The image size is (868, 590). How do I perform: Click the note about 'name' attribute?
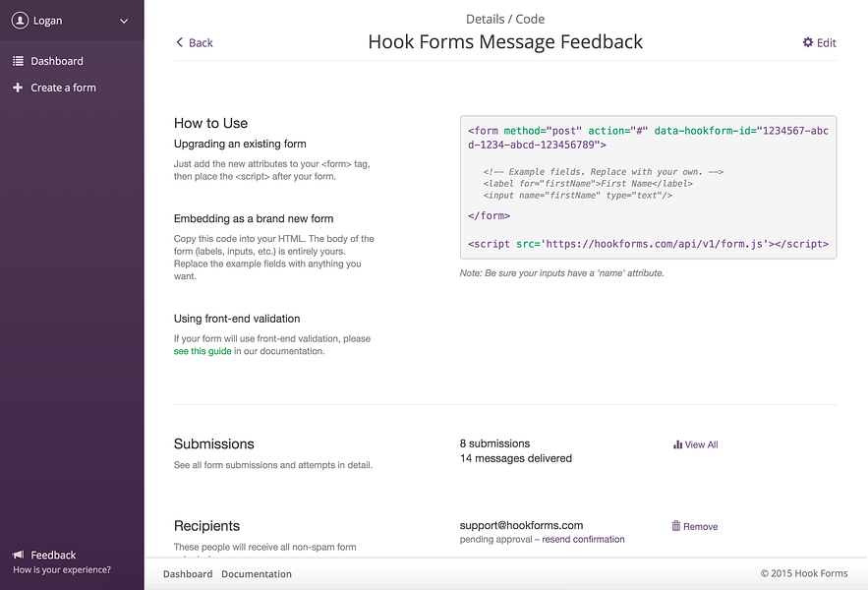[x=561, y=273]
